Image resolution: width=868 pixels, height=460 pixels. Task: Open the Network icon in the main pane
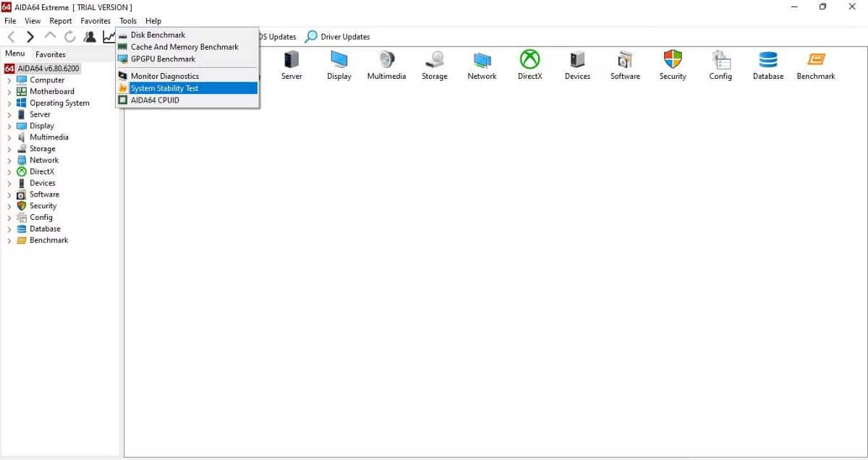pyautogui.click(x=481, y=65)
